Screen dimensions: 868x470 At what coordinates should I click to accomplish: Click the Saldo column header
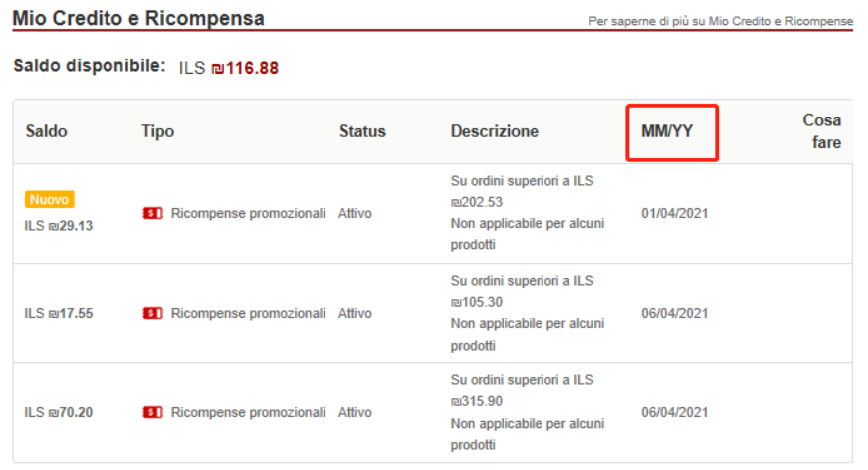coord(47,131)
